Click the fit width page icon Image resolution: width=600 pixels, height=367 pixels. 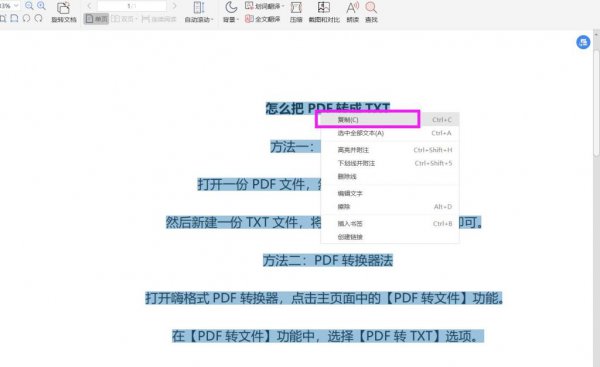14,18
